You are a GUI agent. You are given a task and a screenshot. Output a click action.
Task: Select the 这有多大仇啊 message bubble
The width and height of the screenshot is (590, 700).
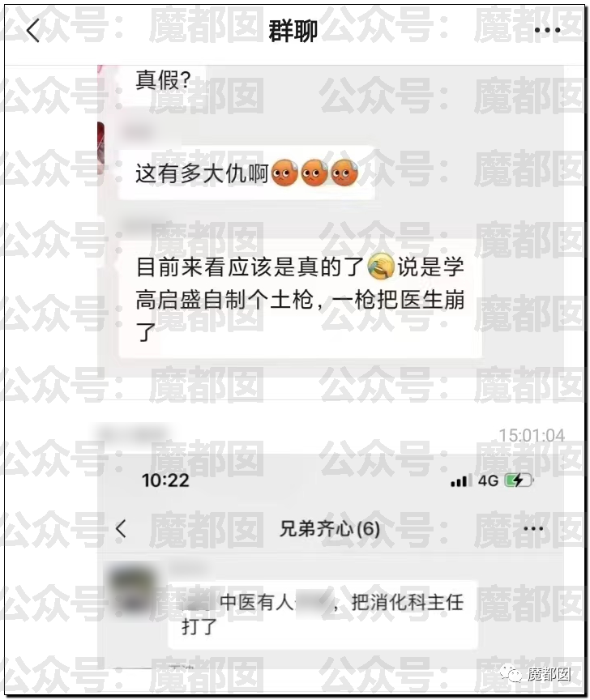(246, 173)
